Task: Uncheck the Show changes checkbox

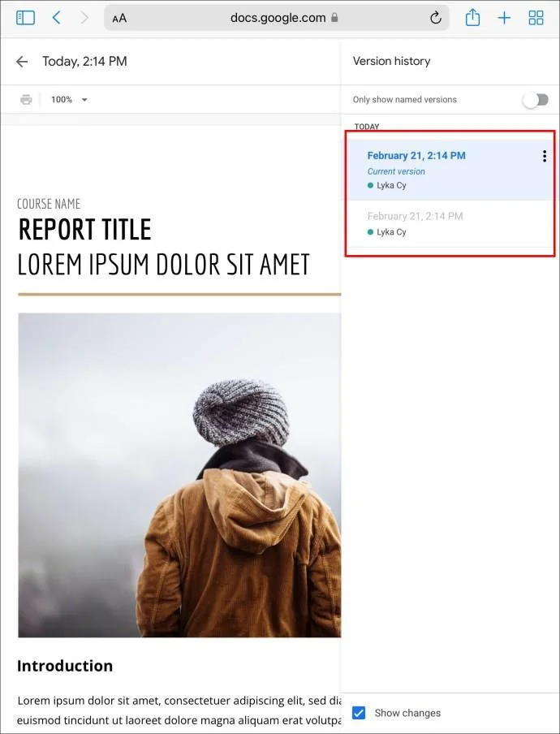Action: [359, 712]
